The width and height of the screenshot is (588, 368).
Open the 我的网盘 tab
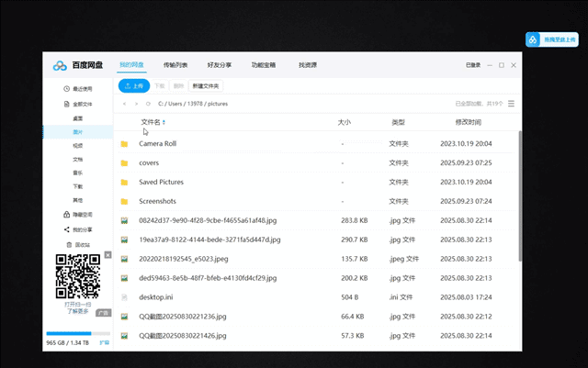click(131, 65)
